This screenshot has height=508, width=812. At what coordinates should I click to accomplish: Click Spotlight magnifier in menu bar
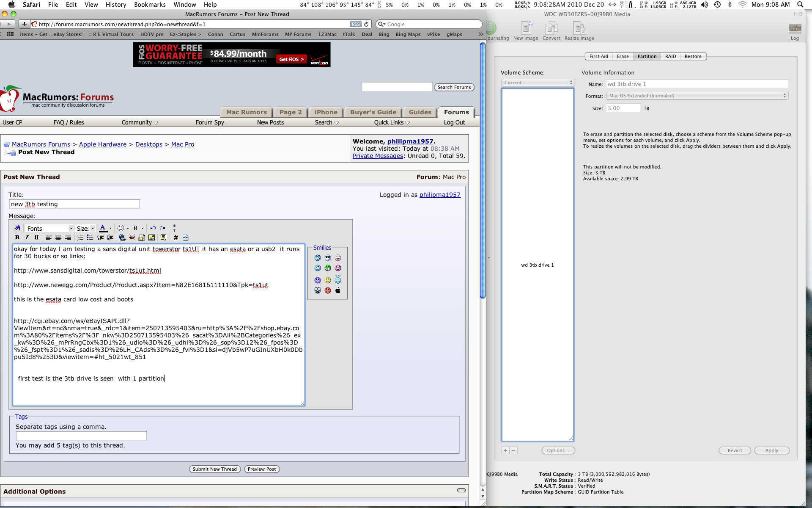pos(800,5)
